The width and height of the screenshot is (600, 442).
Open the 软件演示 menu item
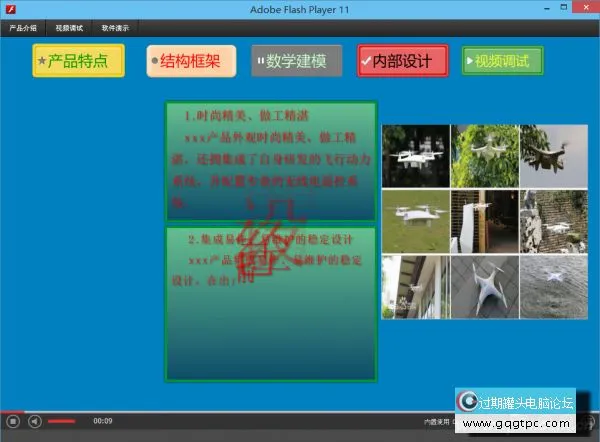click(115, 28)
